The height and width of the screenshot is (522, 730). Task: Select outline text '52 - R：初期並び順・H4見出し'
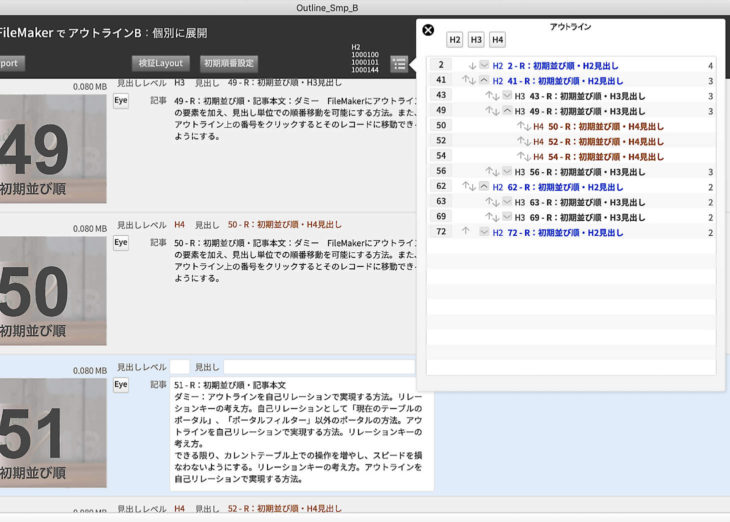coord(606,142)
